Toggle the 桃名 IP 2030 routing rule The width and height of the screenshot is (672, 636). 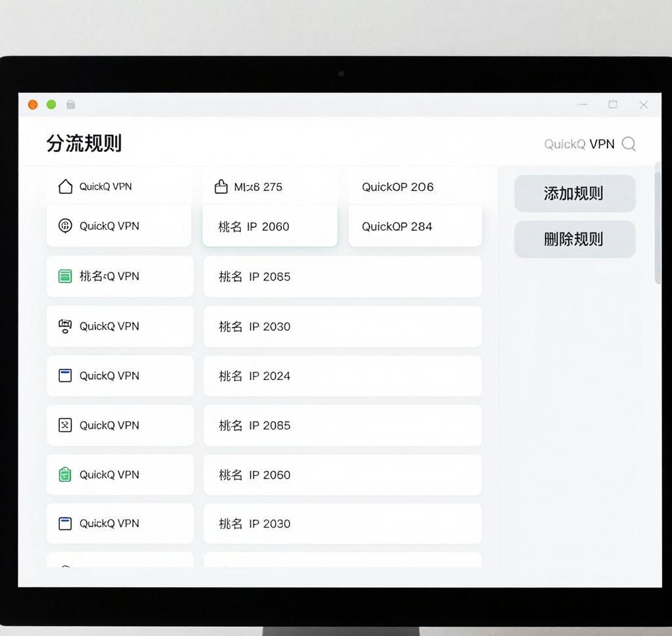coord(342,326)
